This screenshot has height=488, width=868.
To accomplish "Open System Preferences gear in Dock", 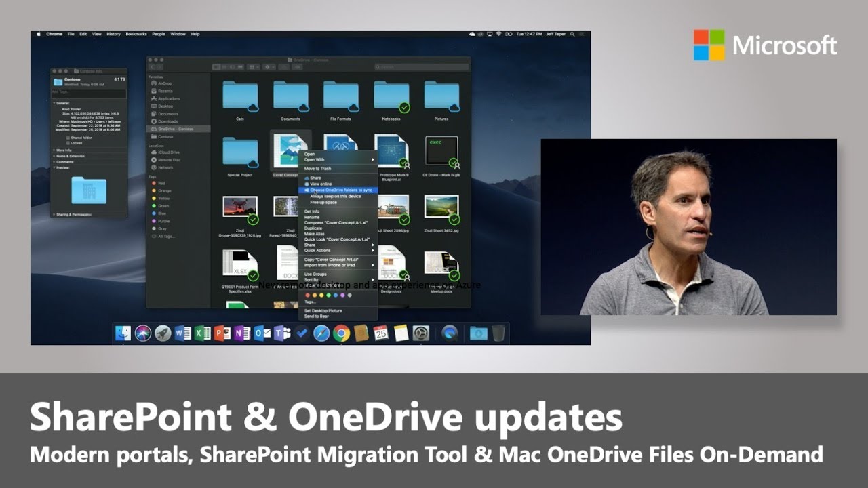I will (420, 333).
